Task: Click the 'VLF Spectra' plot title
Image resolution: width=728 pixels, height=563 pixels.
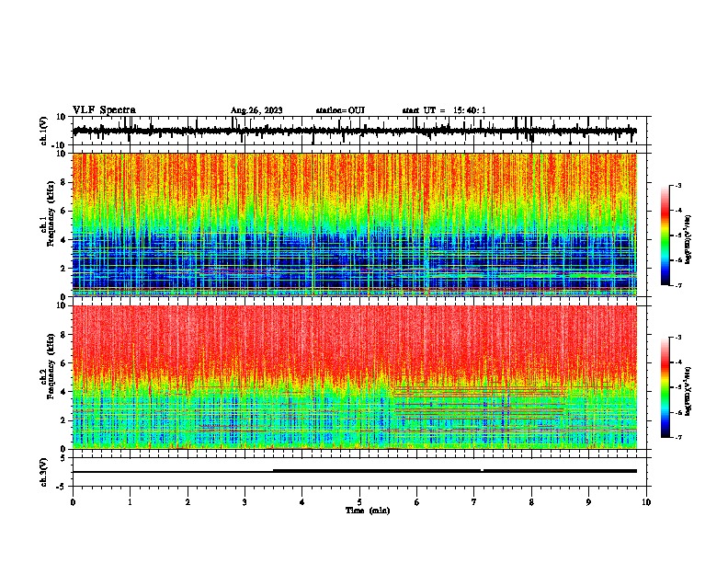Action: 104,110
